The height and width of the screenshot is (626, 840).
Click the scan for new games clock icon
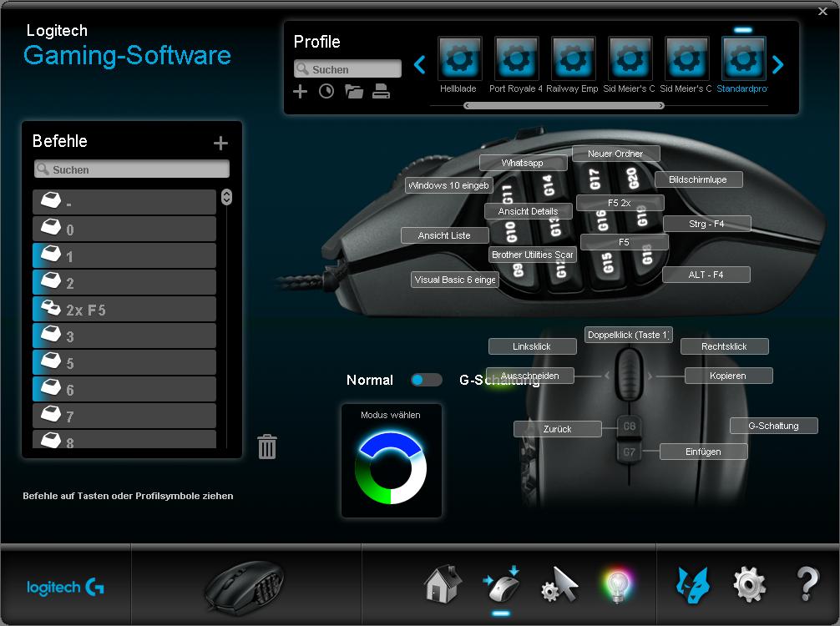click(x=326, y=92)
